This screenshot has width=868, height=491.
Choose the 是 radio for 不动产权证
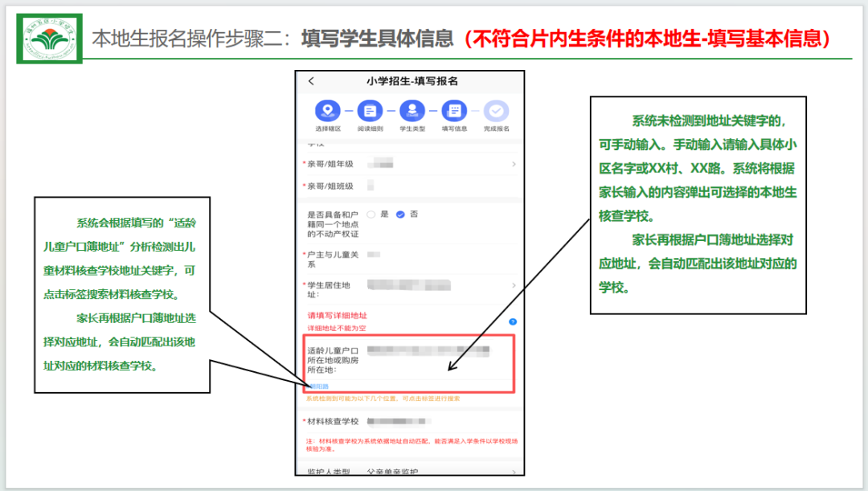coord(371,215)
